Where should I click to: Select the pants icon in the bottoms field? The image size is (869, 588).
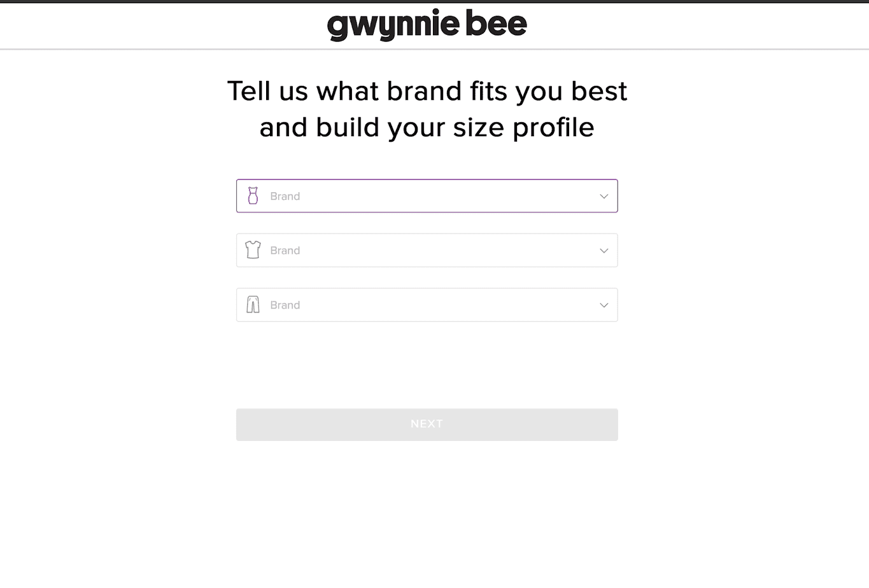click(x=253, y=305)
